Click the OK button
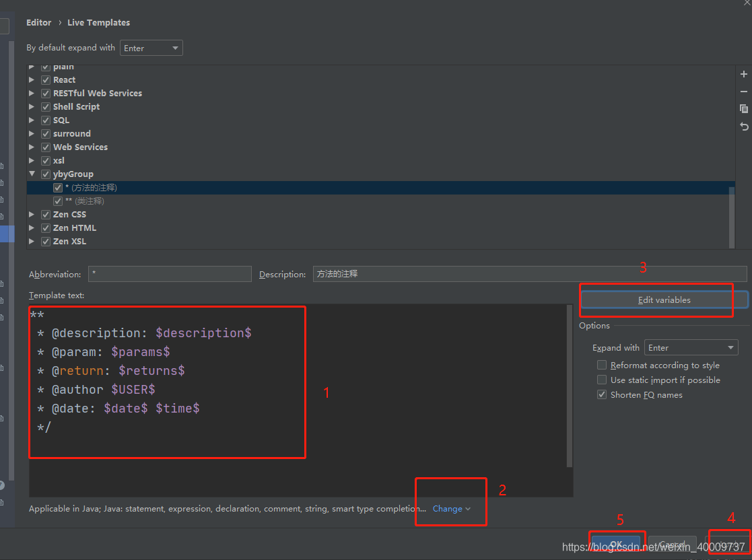This screenshot has height=560, width=752. click(x=616, y=545)
